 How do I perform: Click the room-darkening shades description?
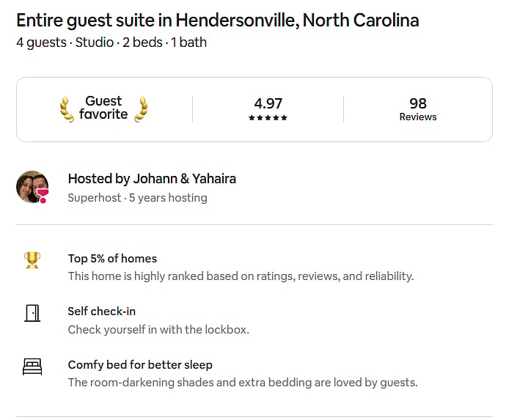[x=243, y=383]
